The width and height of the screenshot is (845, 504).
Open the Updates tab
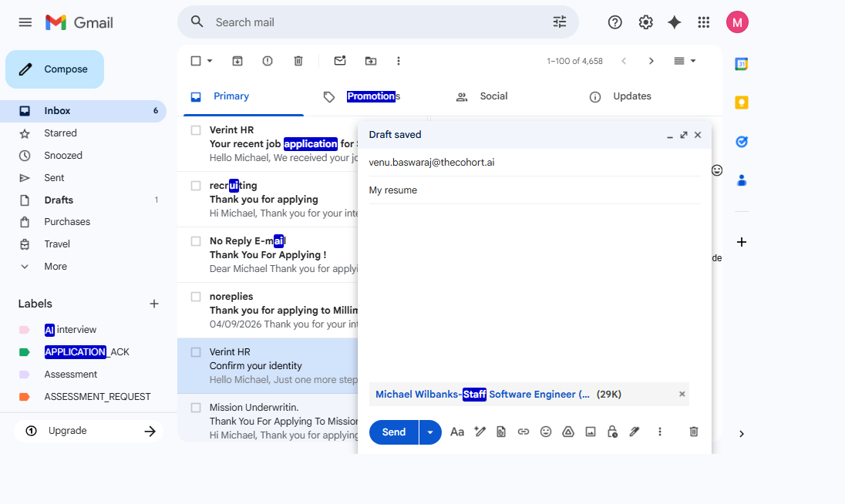[631, 96]
